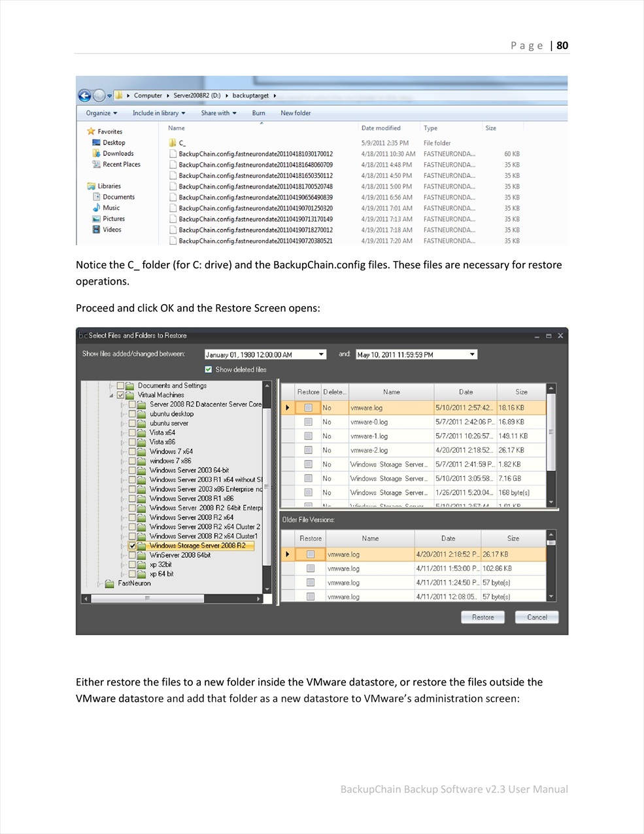Check the Restore box for vmware-0.log
This screenshot has width=644, height=834.
point(308,422)
